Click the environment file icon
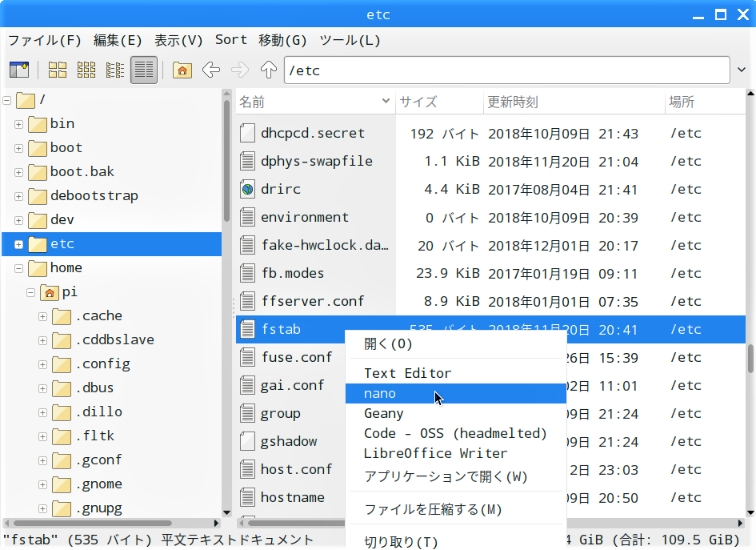The width and height of the screenshot is (756, 550). coord(247,217)
